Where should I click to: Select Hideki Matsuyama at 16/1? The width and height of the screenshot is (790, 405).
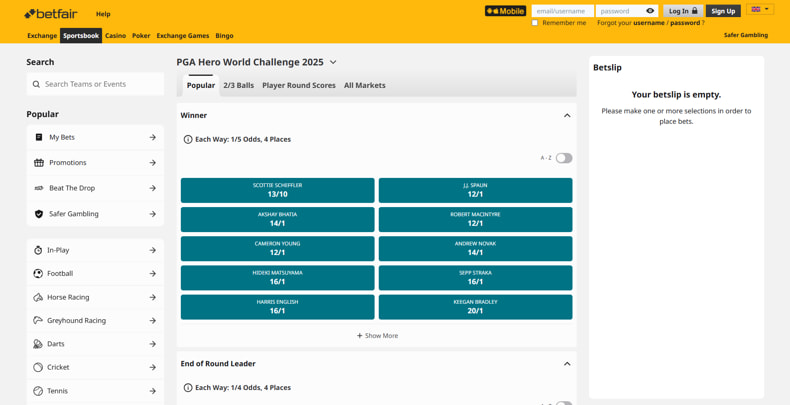point(278,278)
